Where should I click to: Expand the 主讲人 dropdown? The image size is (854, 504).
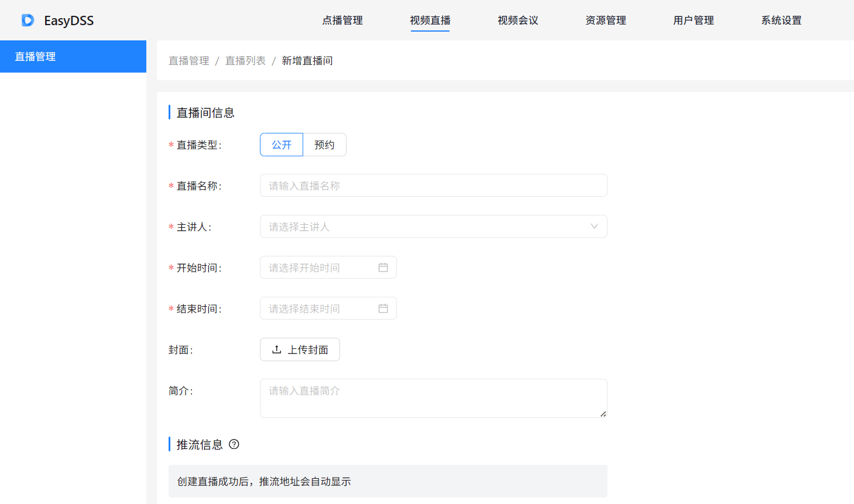tap(594, 227)
